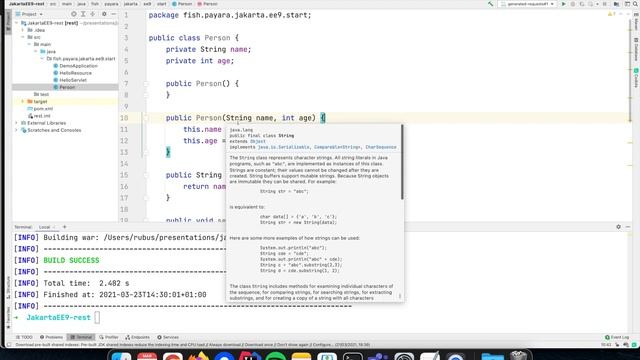
Task: Open the run configuration dropdown
Action: pyautogui.click(x=527, y=4)
